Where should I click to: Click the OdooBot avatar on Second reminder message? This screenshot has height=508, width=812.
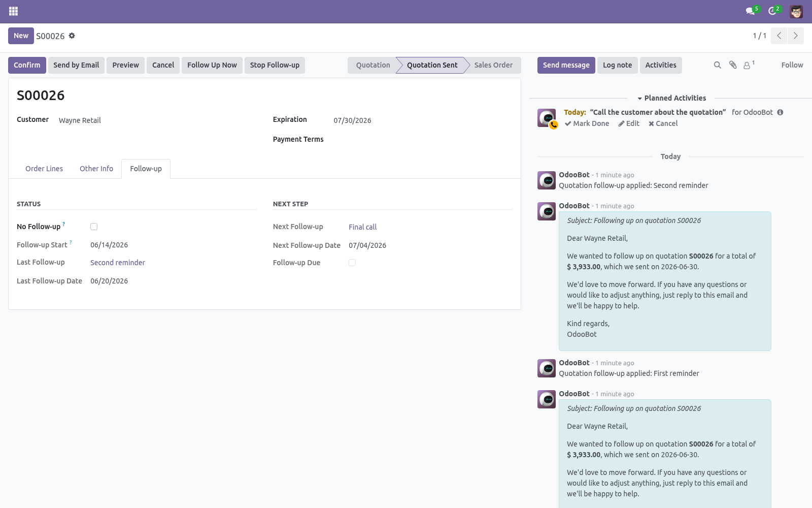(547, 180)
